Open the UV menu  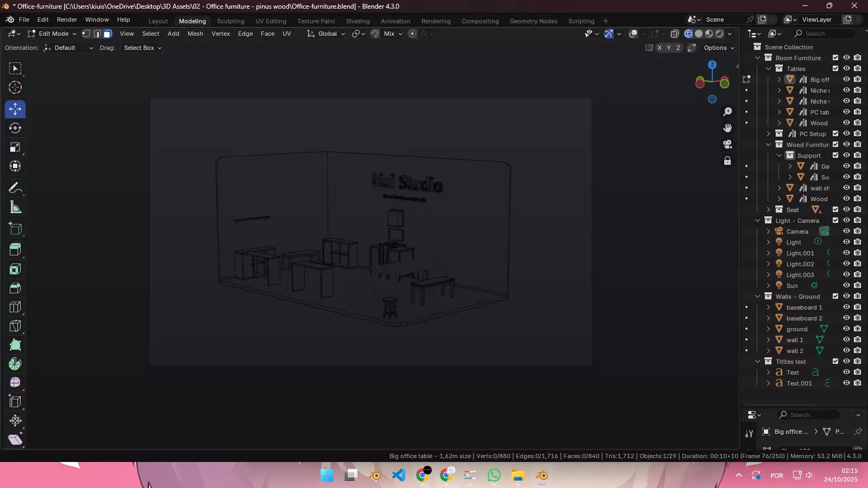click(x=287, y=34)
